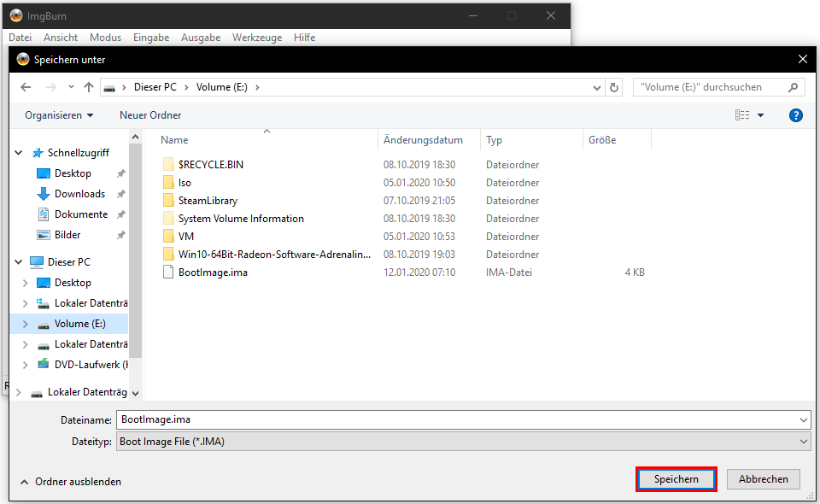820x504 pixels.
Task: Click the Dokumente icon in sidebar
Action: [44, 214]
